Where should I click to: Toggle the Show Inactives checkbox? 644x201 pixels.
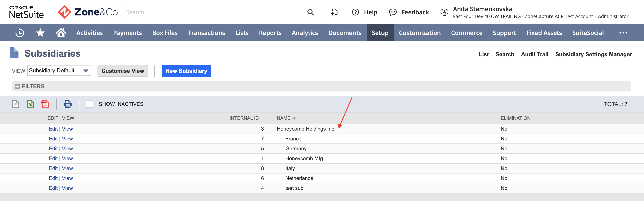(x=90, y=104)
